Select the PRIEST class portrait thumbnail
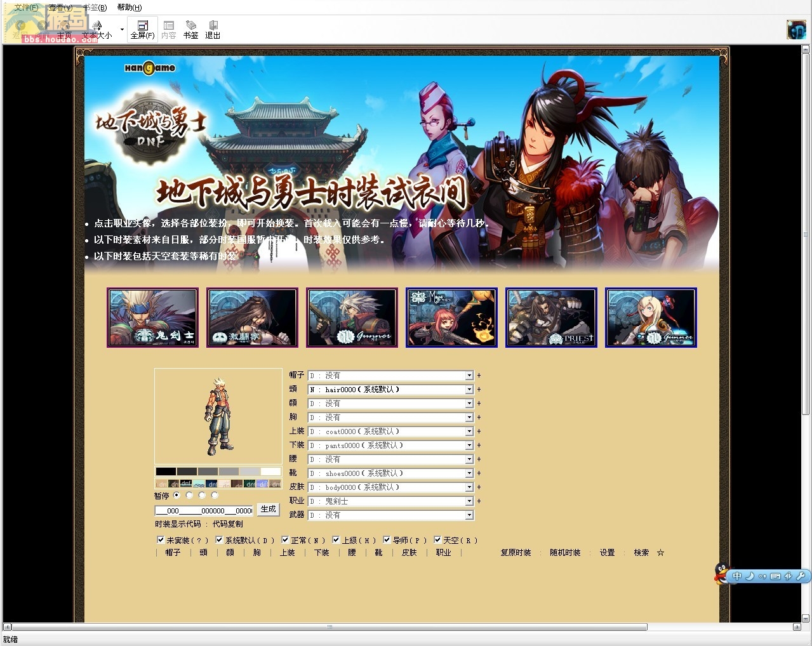 [x=551, y=317]
